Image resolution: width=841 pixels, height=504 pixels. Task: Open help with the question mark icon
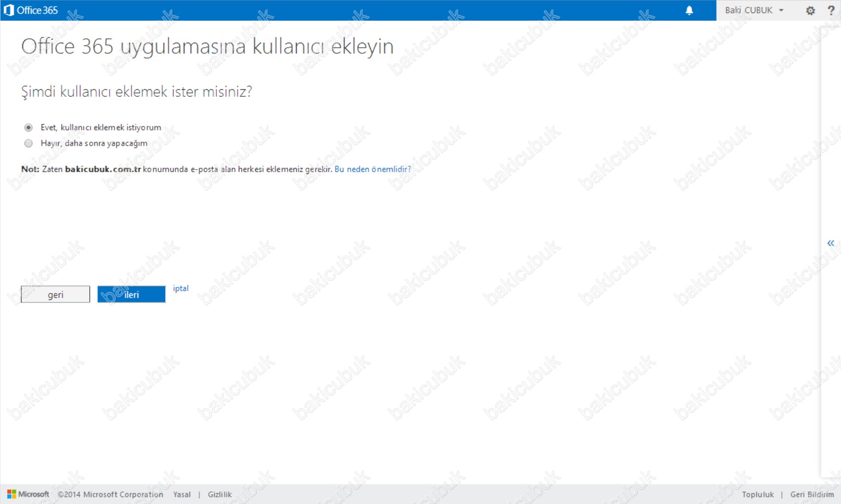tap(831, 10)
